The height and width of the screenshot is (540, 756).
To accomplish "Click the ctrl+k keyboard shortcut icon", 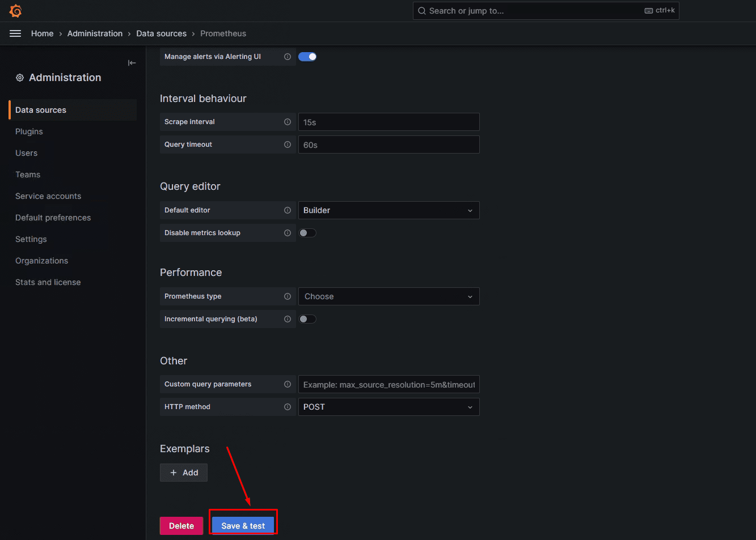I will [x=649, y=11].
